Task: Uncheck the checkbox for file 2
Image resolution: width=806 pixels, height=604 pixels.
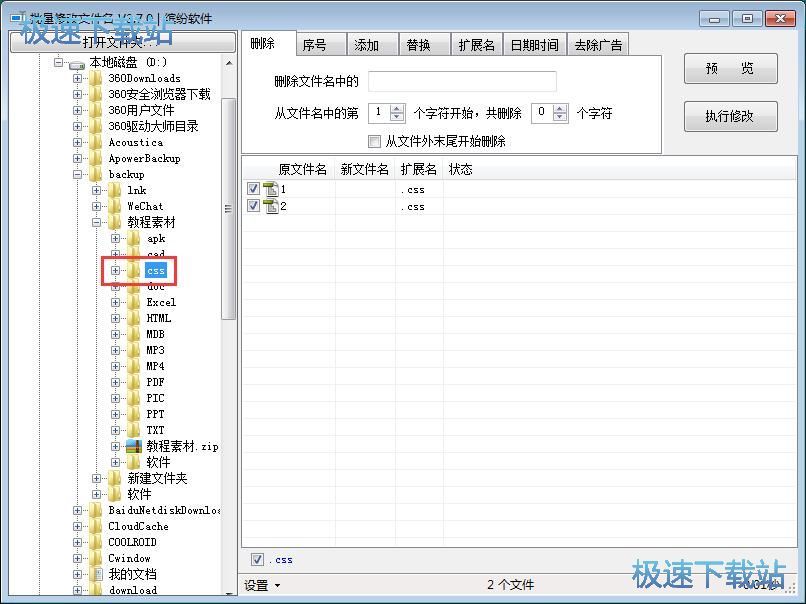Action: coord(253,206)
